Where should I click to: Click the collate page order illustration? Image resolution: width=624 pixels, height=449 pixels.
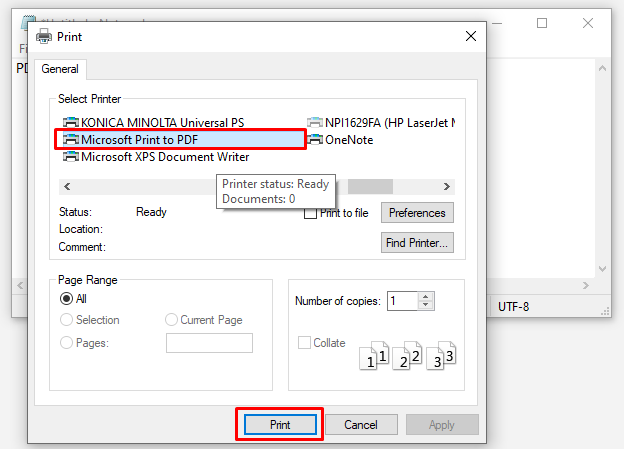pyautogui.click(x=408, y=355)
